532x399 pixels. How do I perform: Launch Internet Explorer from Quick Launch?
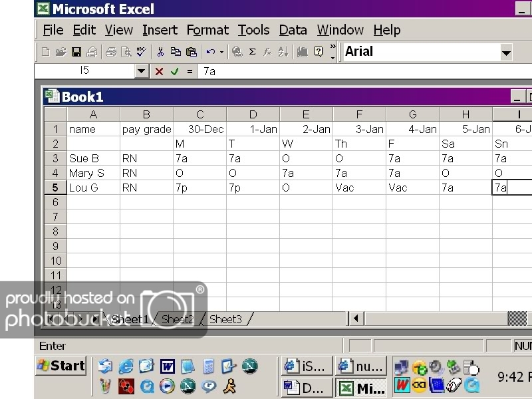tap(126, 366)
